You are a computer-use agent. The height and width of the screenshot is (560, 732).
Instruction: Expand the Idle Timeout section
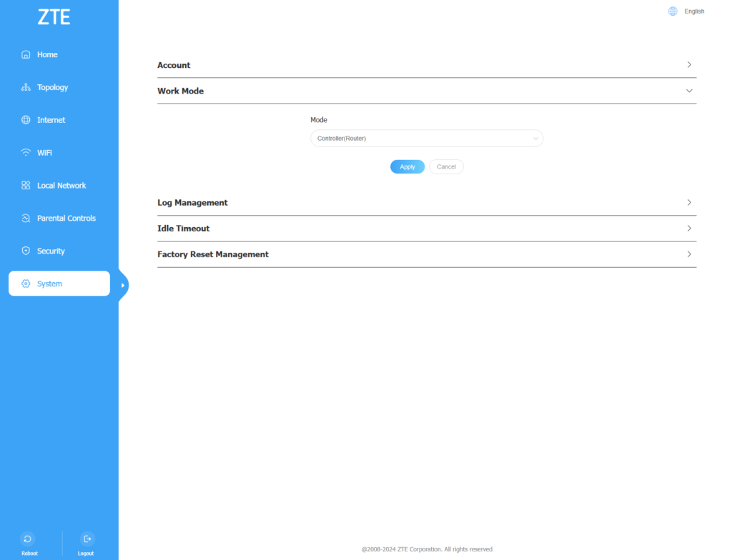[x=689, y=229]
